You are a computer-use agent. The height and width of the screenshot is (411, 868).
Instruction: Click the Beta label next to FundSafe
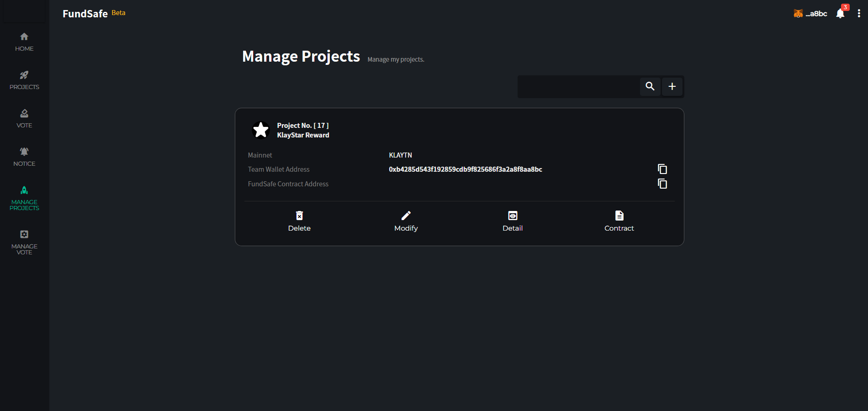click(118, 13)
